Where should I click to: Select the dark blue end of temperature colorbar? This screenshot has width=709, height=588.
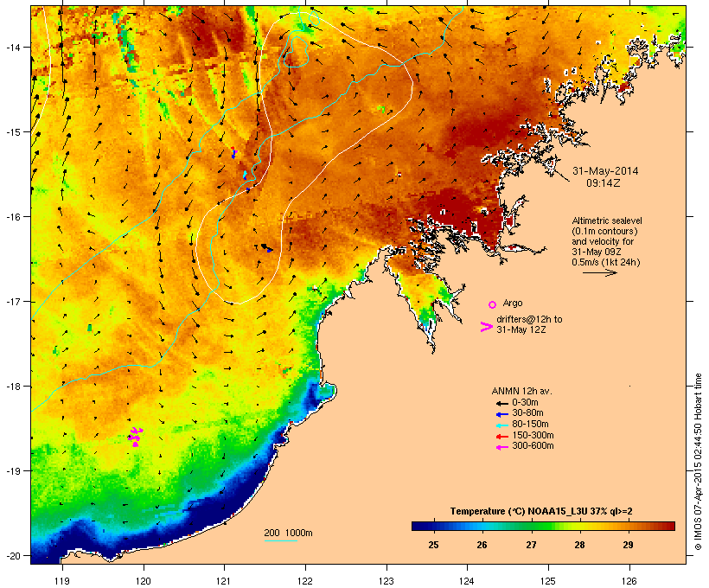point(418,526)
